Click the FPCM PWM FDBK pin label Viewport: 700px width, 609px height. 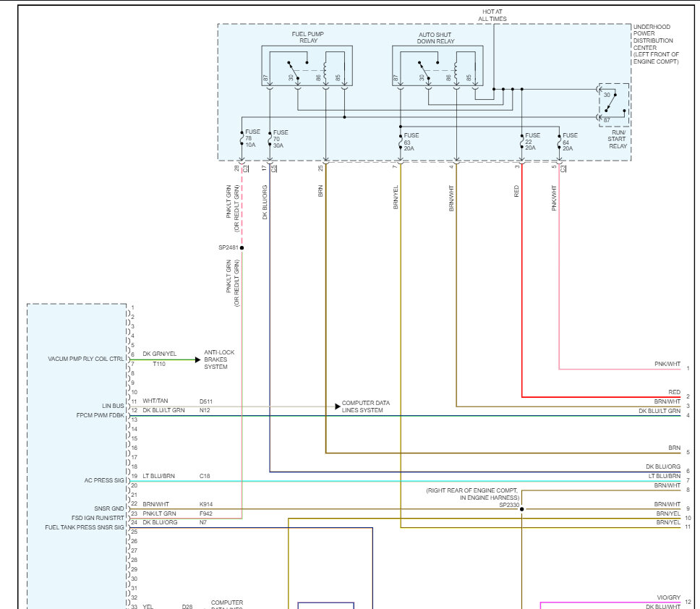[x=100, y=415]
